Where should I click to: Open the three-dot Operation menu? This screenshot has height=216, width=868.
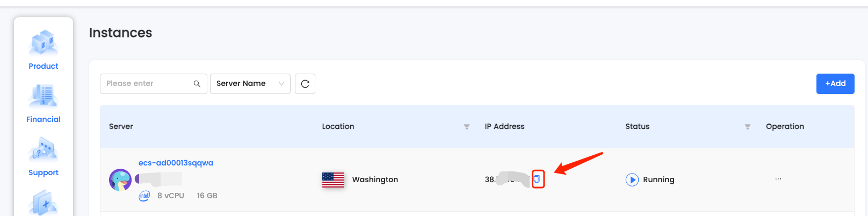(x=778, y=179)
